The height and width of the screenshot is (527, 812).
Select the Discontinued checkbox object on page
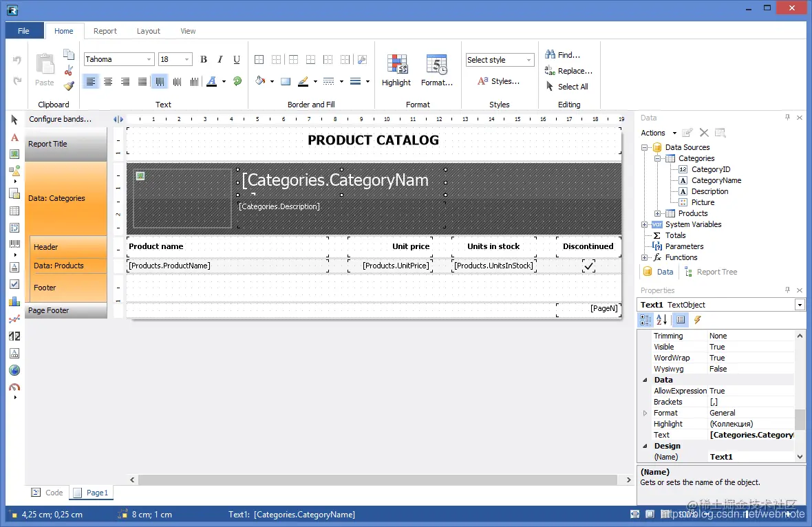tap(588, 266)
